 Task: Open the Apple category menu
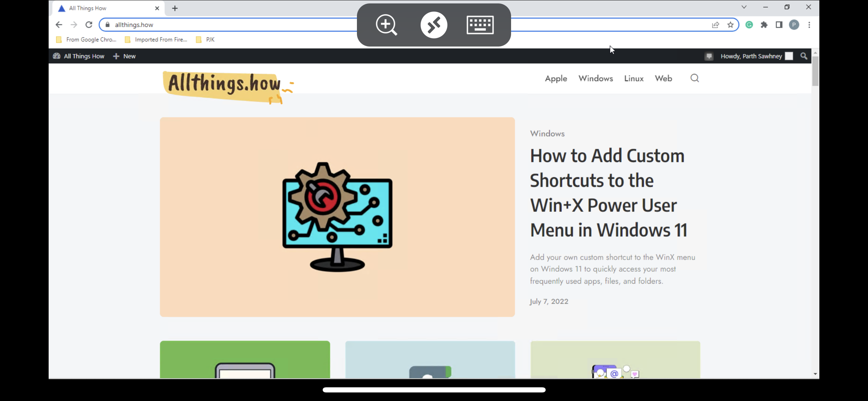pyautogui.click(x=556, y=78)
